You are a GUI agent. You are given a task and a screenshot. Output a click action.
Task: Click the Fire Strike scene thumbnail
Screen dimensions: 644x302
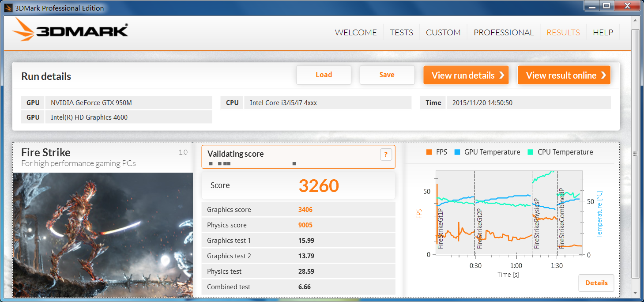click(103, 235)
